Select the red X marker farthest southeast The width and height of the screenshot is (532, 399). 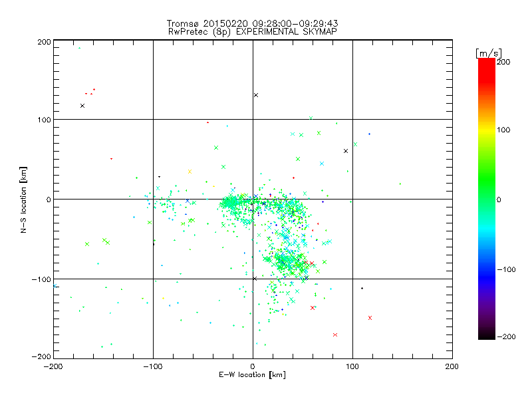click(x=370, y=318)
